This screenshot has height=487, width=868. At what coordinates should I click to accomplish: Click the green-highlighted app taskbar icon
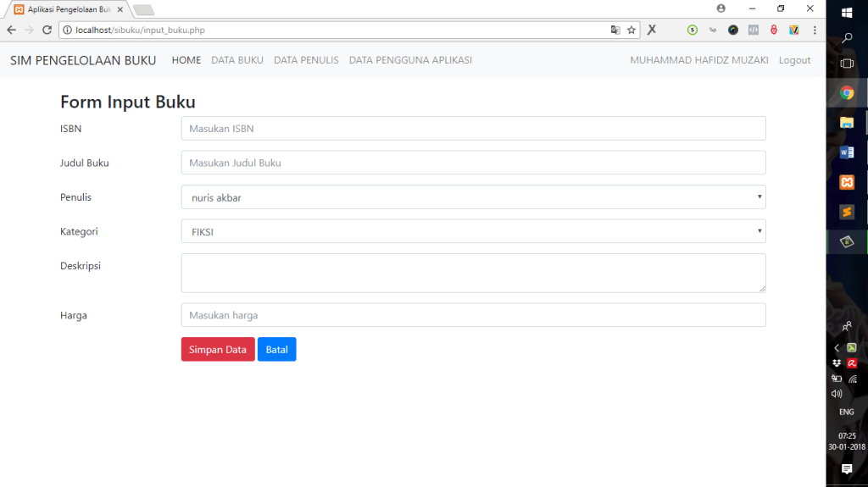click(x=847, y=242)
